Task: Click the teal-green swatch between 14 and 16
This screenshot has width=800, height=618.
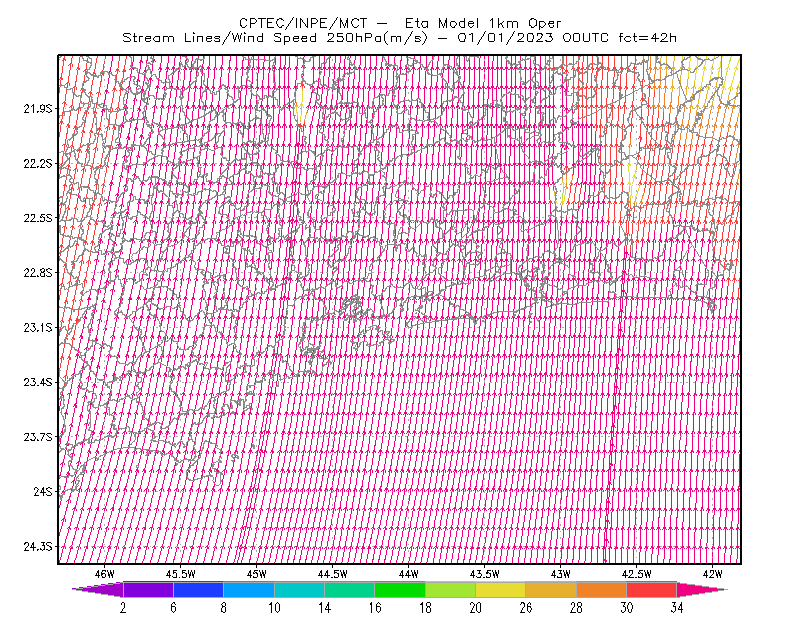Action: pyautogui.click(x=349, y=589)
